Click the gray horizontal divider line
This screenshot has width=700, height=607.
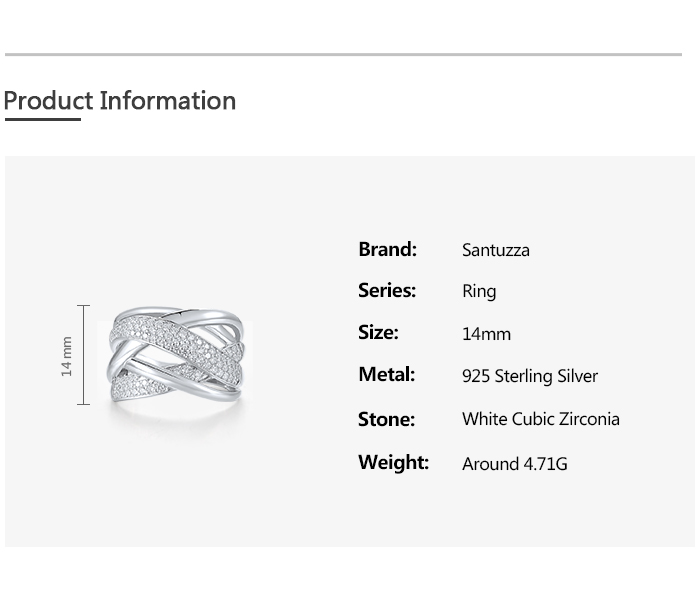tap(343, 54)
